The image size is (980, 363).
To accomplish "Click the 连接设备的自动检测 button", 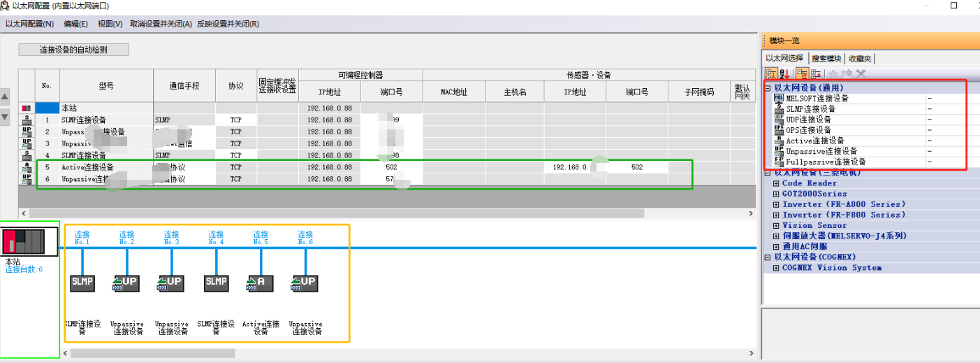I will [73, 50].
